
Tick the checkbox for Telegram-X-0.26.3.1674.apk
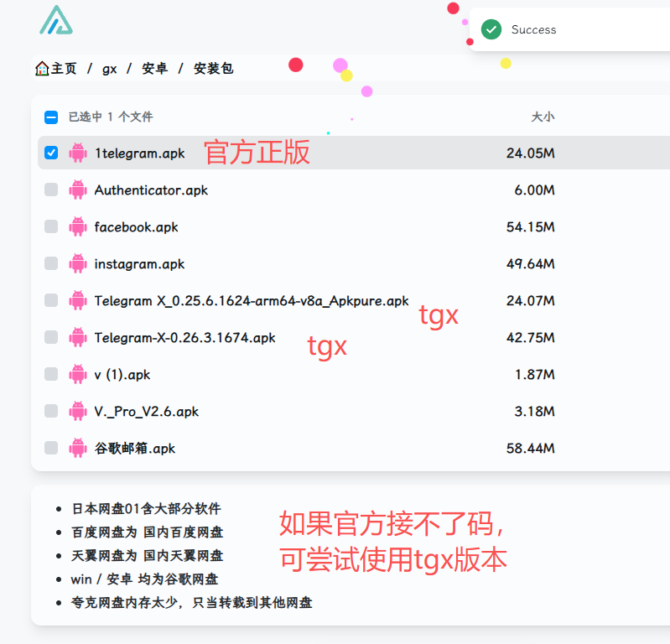tap(51, 337)
